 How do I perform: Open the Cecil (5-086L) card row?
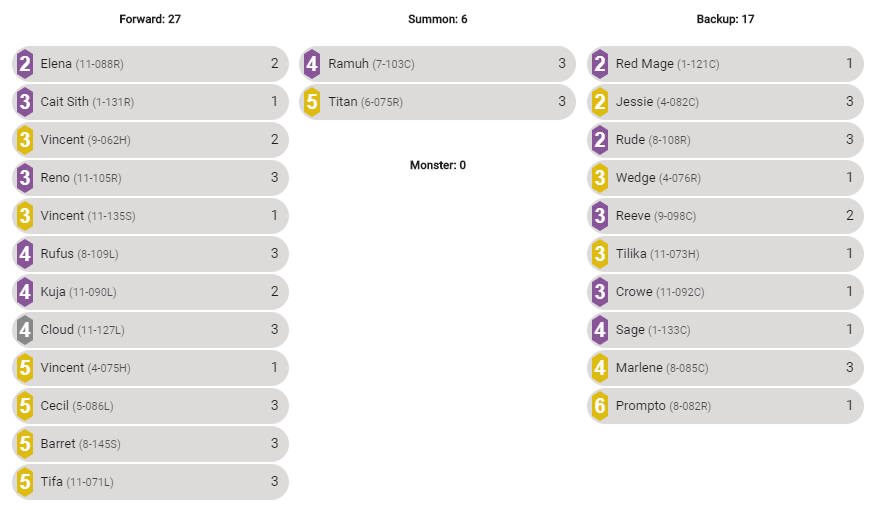(150, 406)
